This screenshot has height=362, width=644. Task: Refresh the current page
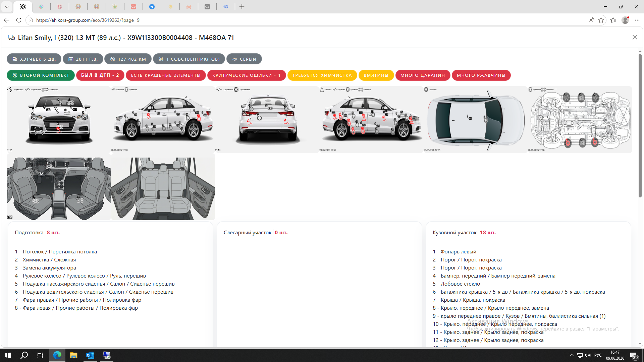[x=19, y=20]
